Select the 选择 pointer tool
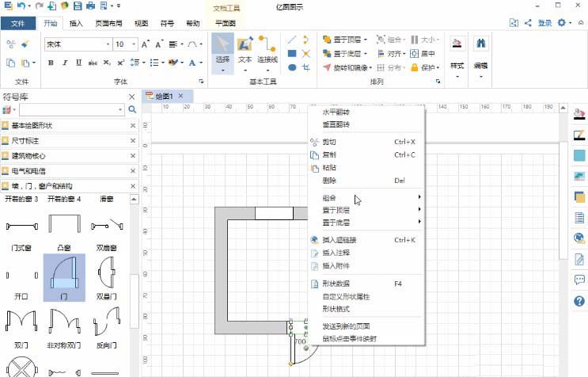The image size is (588, 377). click(x=222, y=49)
